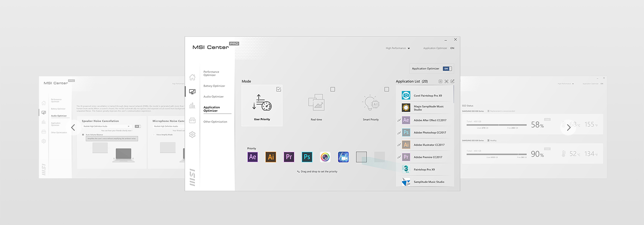Click the blue video camera icon in Priority row
The height and width of the screenshot is (225, 644).
click(x=343, y=157)
